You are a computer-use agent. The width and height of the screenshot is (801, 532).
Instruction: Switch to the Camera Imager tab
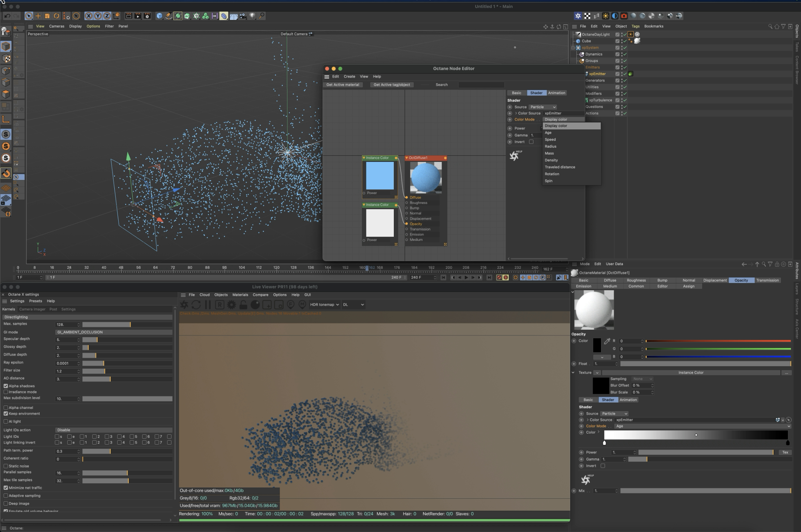(32, 309)
